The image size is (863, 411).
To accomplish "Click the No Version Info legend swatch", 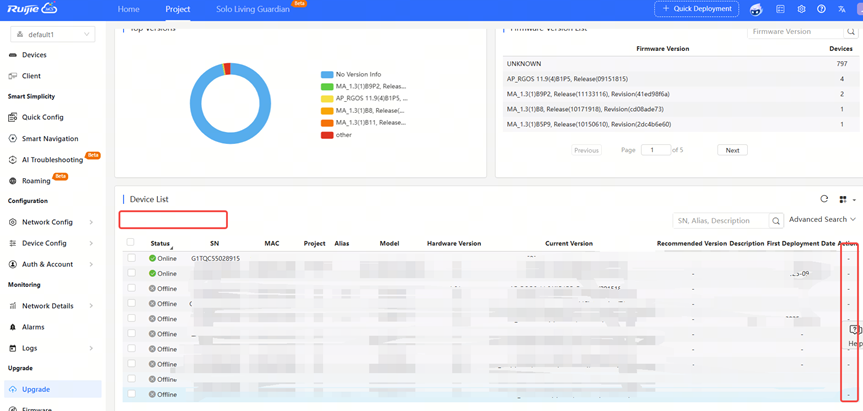I will (327, 74).
